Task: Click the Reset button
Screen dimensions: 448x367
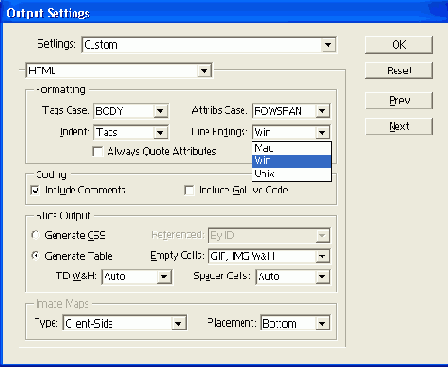Action: 399,70
